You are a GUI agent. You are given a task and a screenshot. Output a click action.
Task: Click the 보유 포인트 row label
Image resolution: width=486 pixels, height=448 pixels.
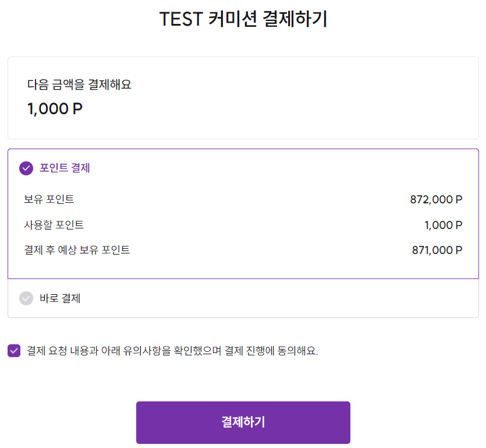pyautogui.click(x=49, y=199)
